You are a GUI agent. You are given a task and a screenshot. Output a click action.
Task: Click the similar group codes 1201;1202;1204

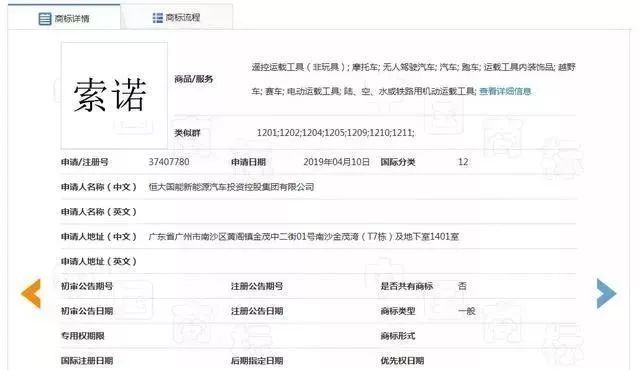tap(336, 133)
